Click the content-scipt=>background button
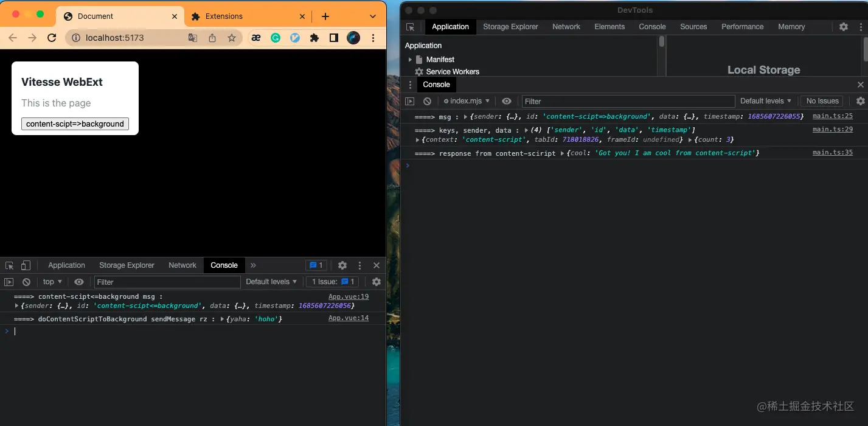868x426 pixels. click(x=75, y=124)
